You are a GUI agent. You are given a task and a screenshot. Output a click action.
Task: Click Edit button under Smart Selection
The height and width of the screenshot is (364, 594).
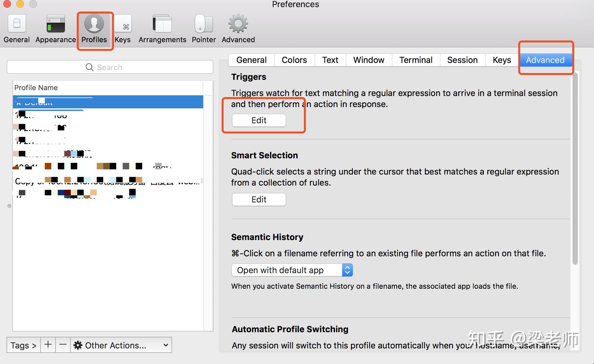(x=259, y=200)
